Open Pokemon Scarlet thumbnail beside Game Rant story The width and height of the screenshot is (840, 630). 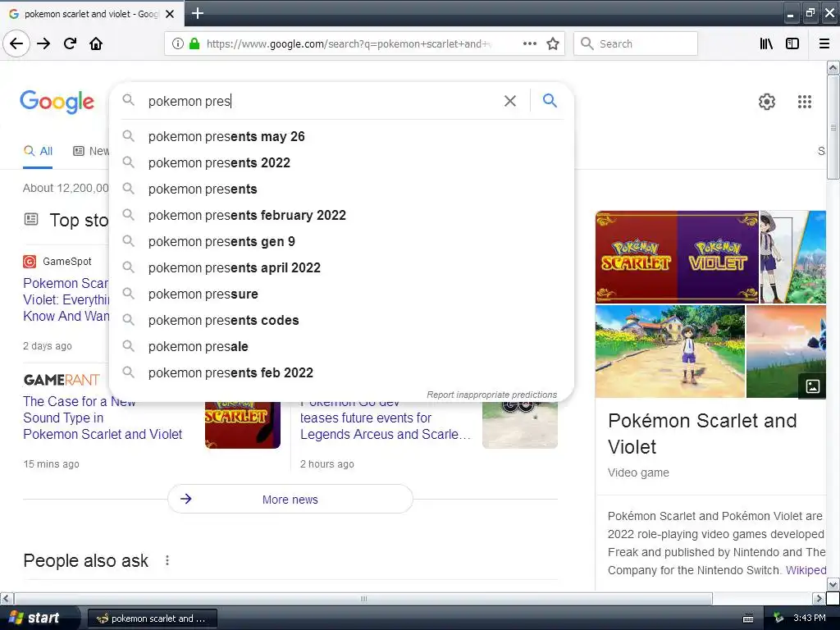[x=243, y=425]
